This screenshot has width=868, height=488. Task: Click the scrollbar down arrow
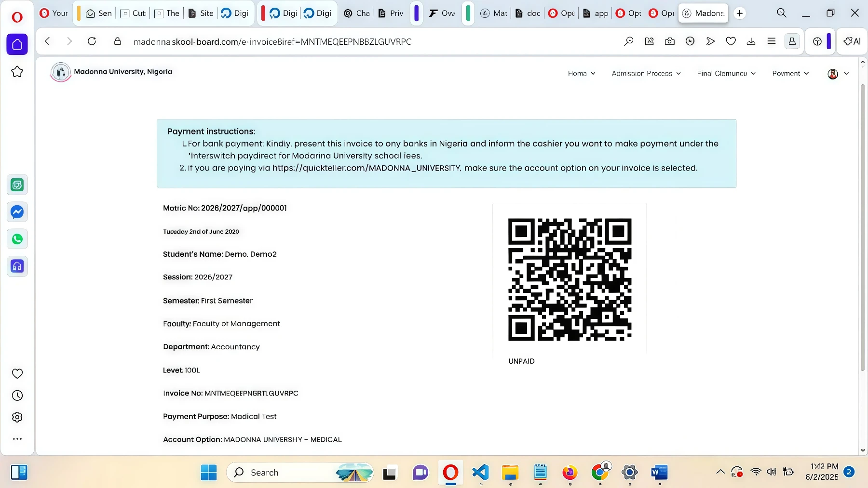click(x=863, y=451)
